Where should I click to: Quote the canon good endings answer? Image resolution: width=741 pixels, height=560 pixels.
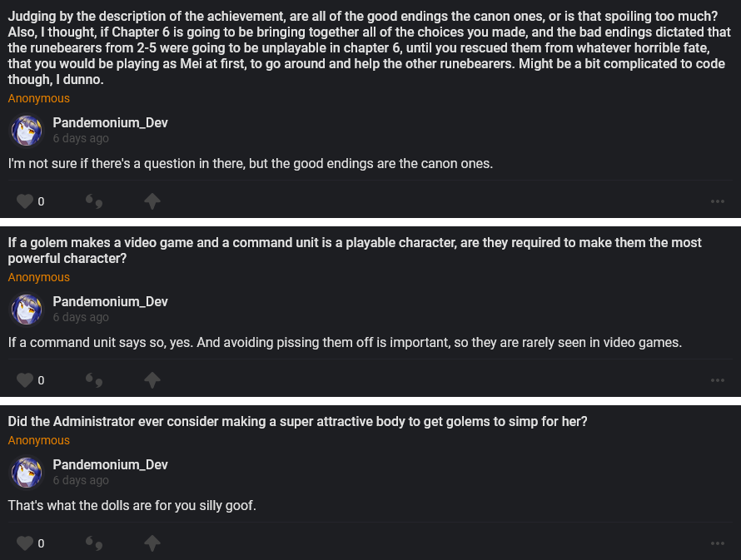pos(94,201)
